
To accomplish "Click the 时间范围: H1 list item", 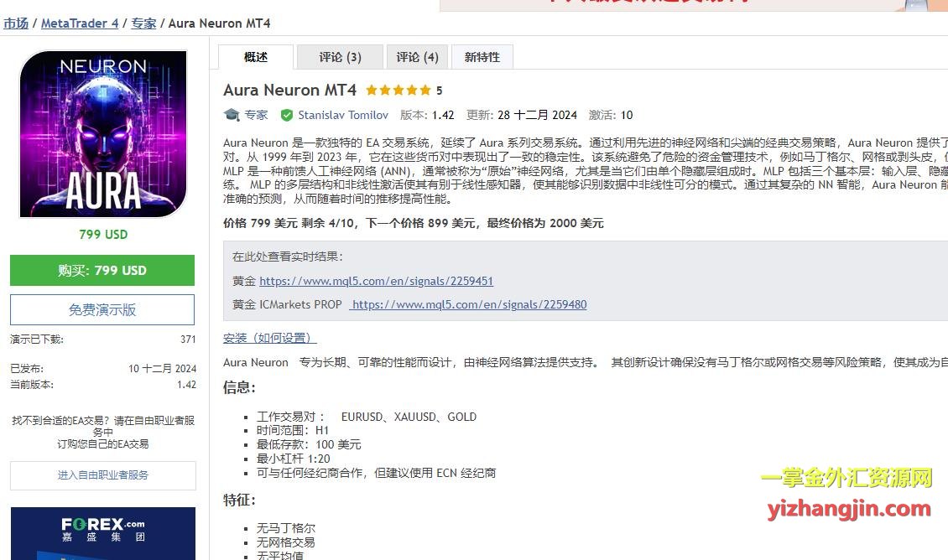I will click(x=293, y=430).
